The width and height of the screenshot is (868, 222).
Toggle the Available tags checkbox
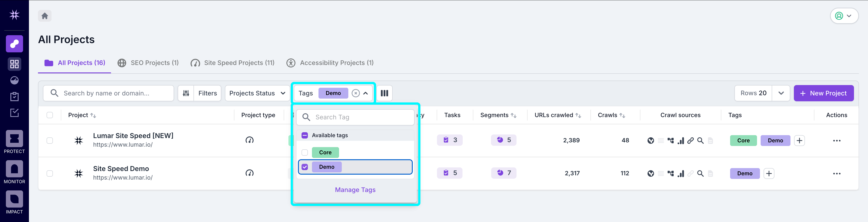[x=305, y=135]
